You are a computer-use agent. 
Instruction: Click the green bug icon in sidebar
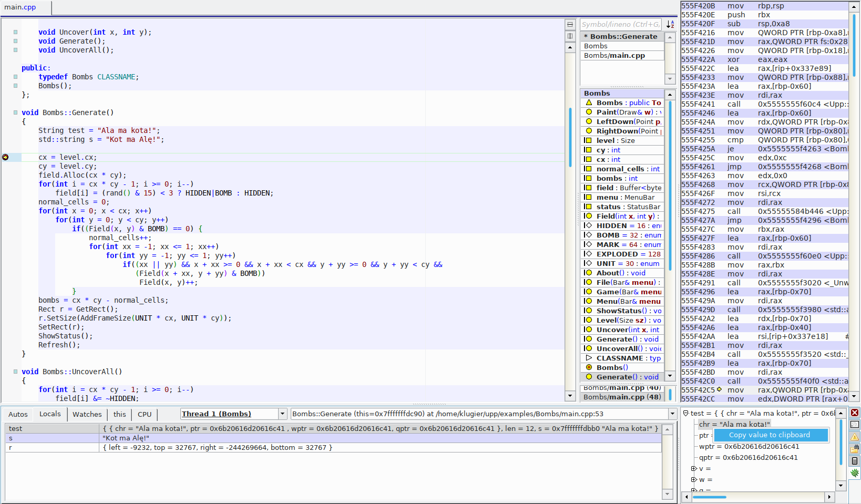point(855,473)
